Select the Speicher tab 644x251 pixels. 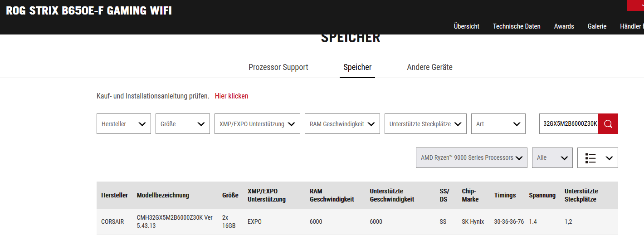tap(357, 67)
